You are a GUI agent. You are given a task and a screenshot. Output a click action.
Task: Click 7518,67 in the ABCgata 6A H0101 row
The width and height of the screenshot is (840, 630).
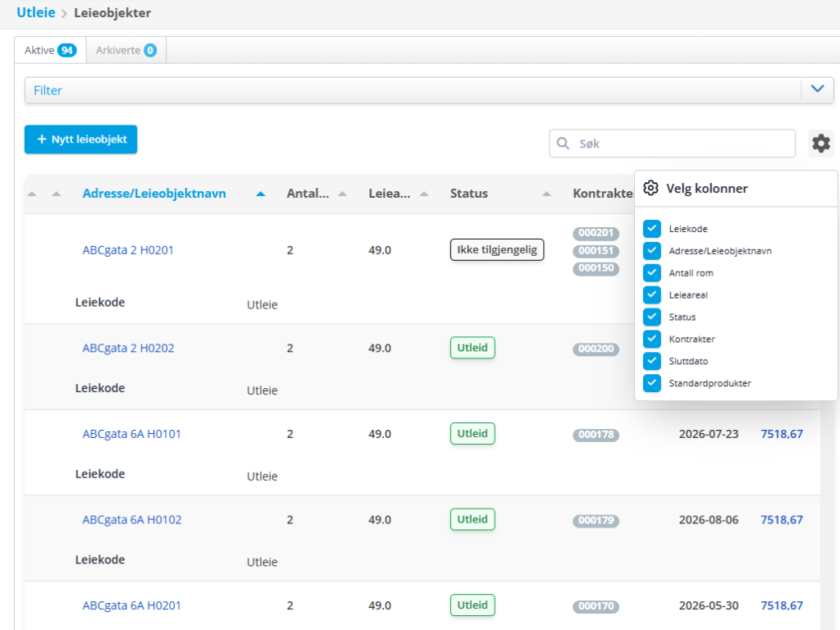tap(782, 434)
